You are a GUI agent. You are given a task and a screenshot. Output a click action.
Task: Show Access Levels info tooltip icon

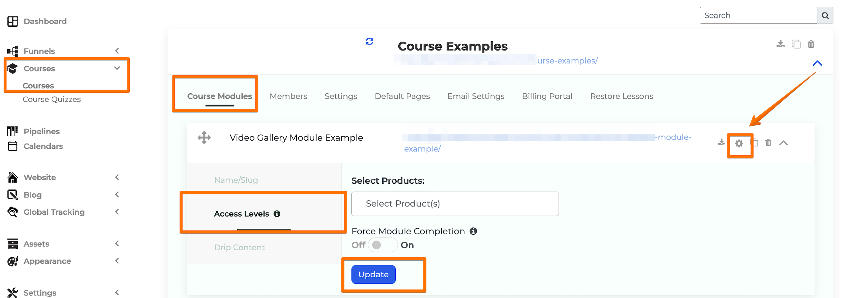pos(277,214)
